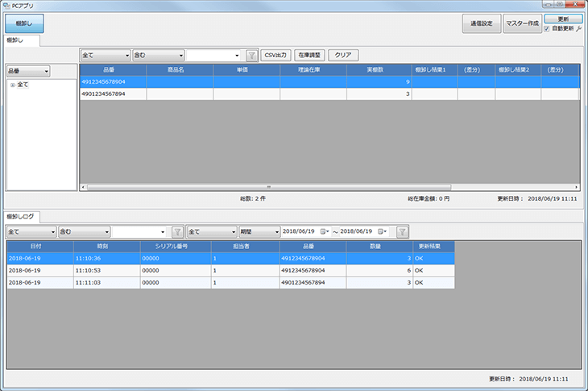Viewport: 588px width, 391px height.
Task: Click the wrench icon next to 自動更新
Action: pyautogui.click(x=579, y=28)
